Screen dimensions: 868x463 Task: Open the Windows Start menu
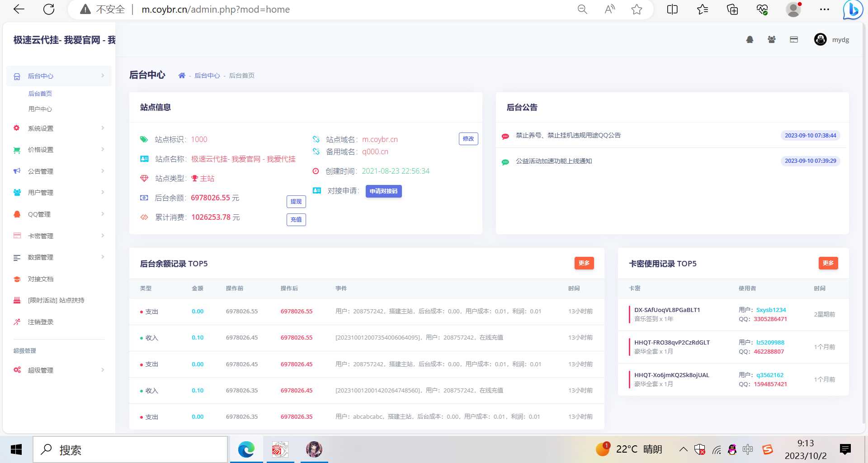click(16, 449)
